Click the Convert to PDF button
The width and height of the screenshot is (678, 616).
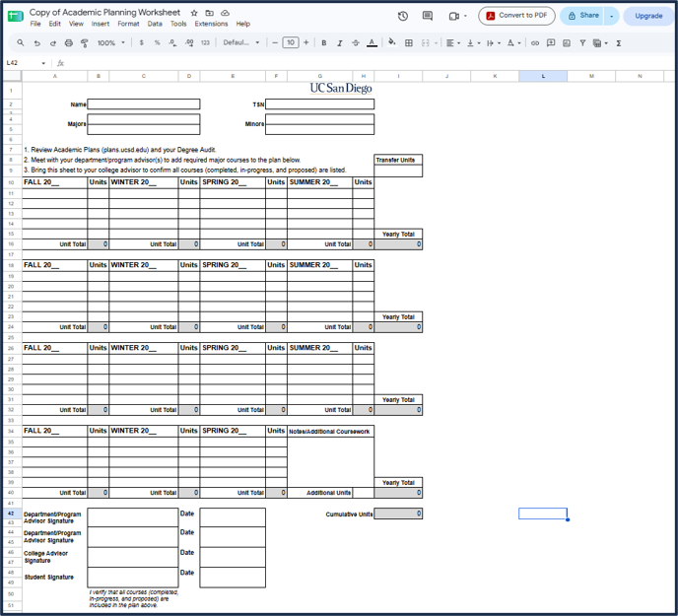516,16
